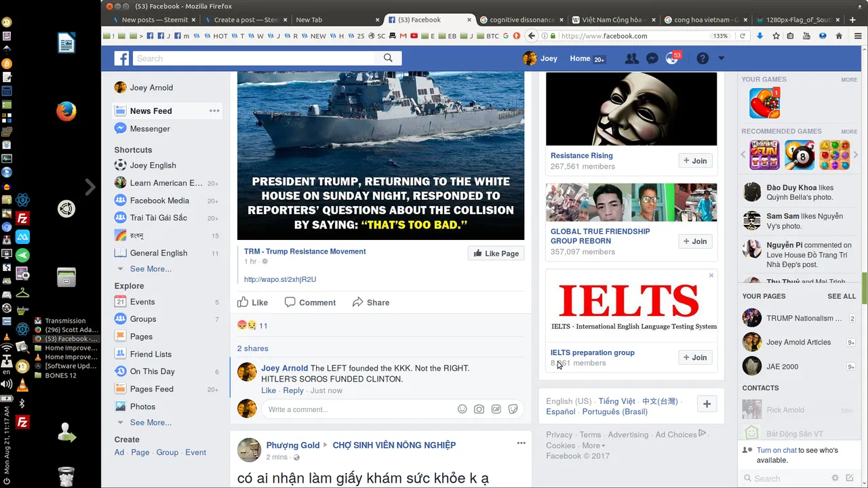Click the Firefox URL address bar

click(x=631, y=36)
